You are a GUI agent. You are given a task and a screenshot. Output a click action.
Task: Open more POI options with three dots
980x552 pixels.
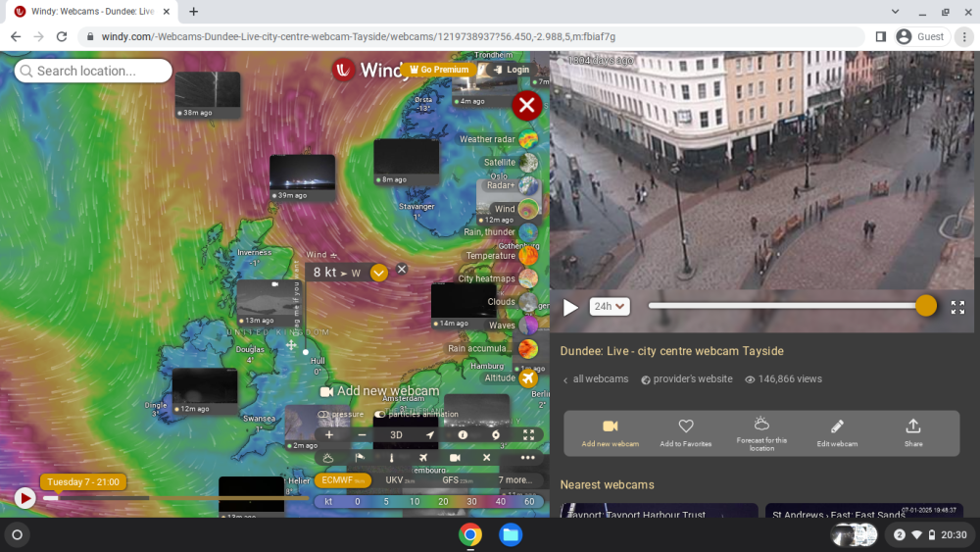(x=527, y=458)
